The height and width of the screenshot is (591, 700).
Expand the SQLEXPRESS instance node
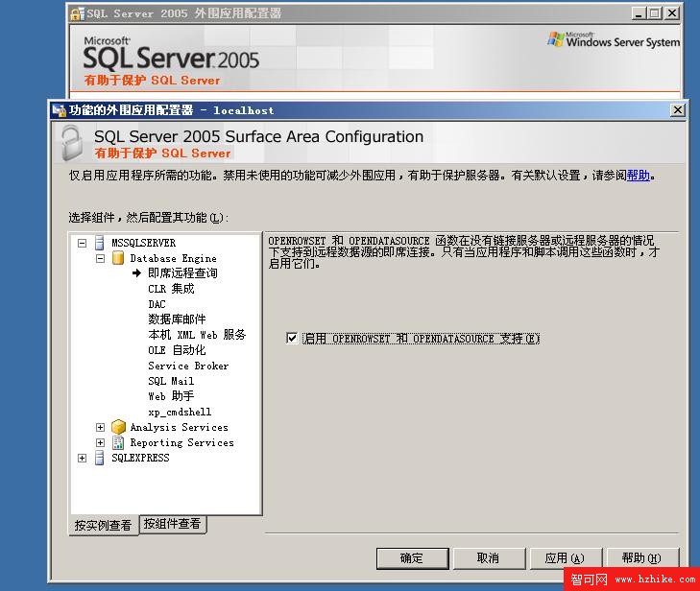click(83, 458)
